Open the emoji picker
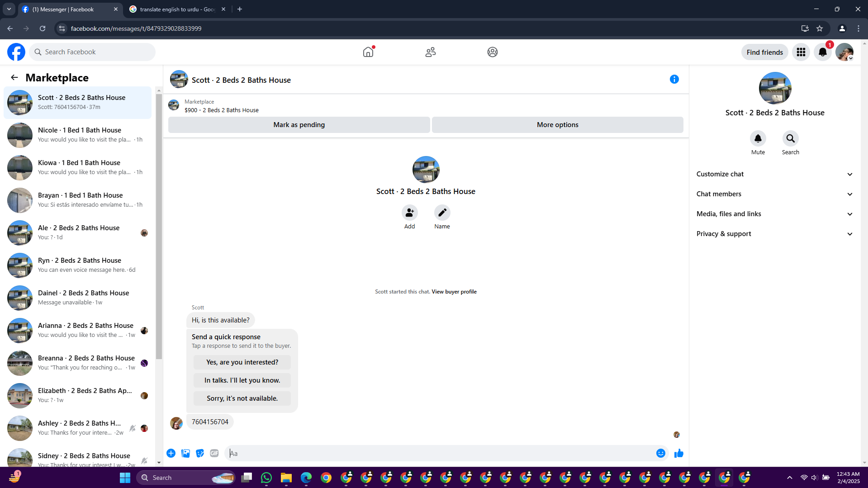Viewport: 868px width, 488px height. 661,453
